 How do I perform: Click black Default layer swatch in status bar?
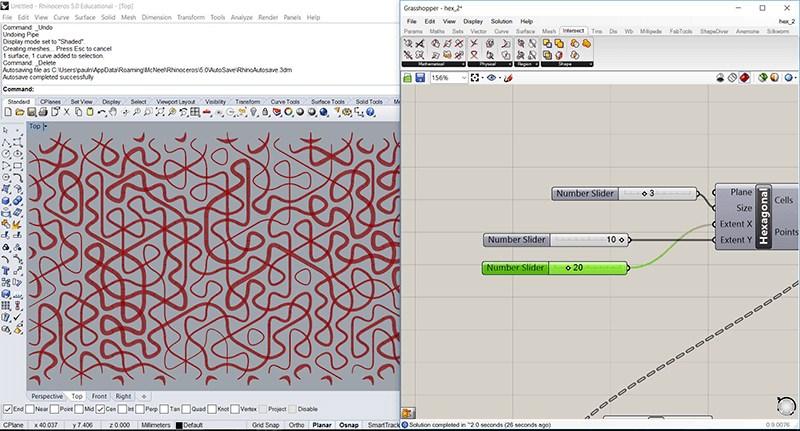click(179, 425)
